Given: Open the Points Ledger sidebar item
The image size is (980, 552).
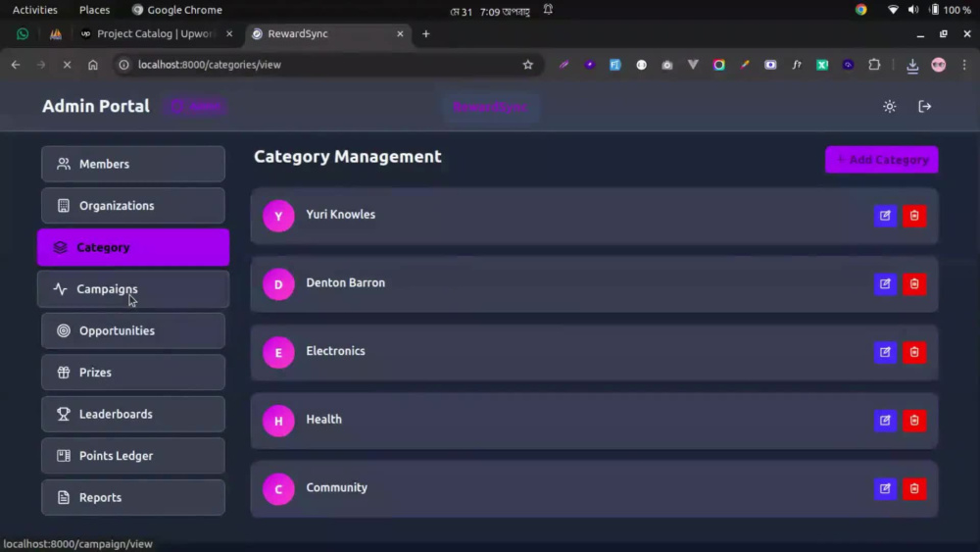Looking at the screenshot, I should (x=133, y=456).
